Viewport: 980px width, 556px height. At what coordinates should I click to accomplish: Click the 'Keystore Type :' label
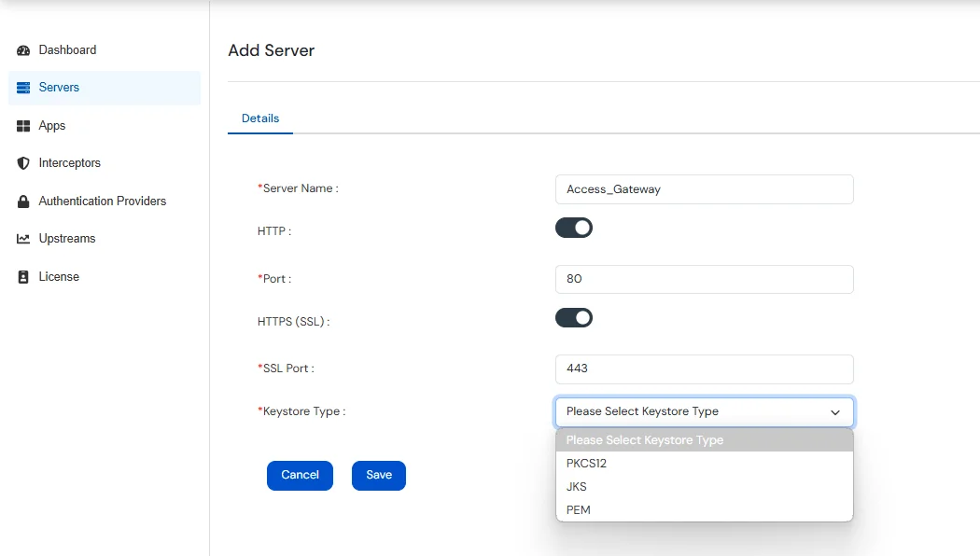(301, 411)
